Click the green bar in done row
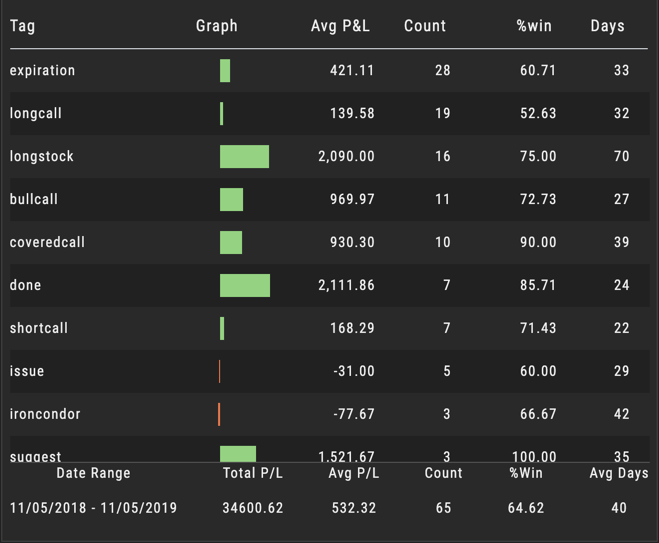 pyautogui.click(x=245, y=286)
